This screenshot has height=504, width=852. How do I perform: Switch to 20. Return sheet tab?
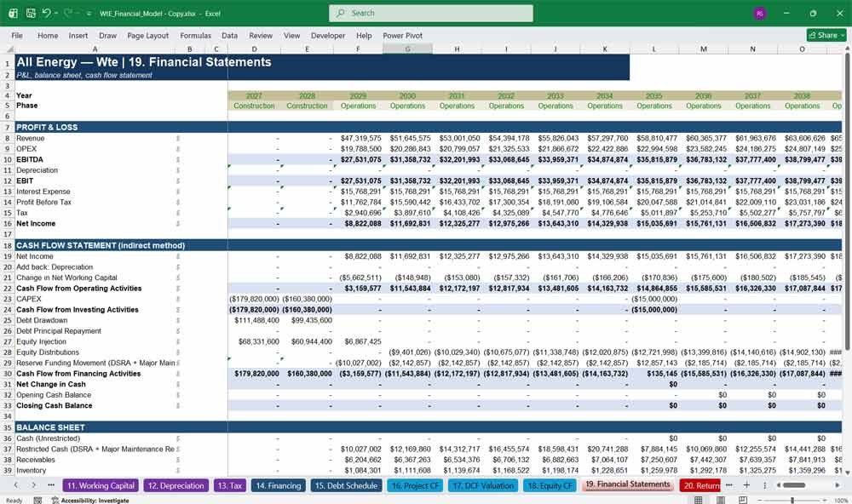pyautogui.click(x=701, y=485)
